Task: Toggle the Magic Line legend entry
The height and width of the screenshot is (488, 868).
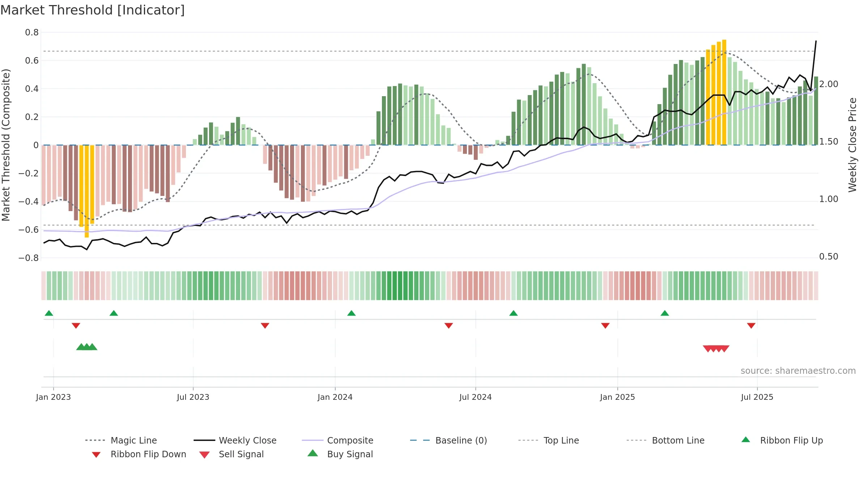Action: click(x=121, y=440)
